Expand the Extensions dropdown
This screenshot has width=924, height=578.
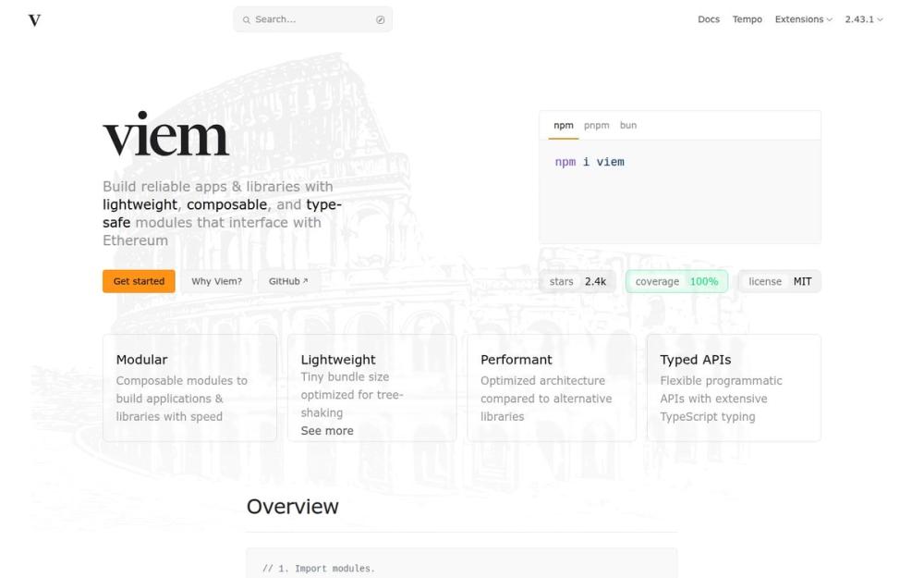(803, 19)
